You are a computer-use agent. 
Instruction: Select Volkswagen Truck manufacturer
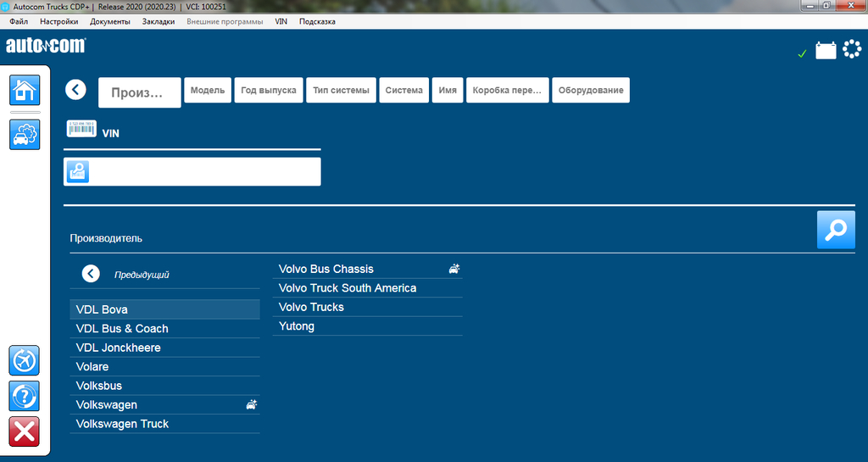pos(165,424)
